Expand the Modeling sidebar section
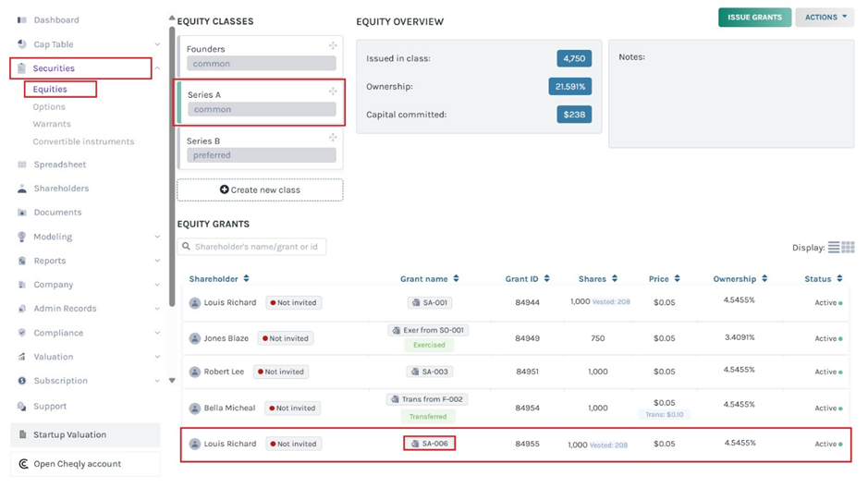 coord(157,237)
